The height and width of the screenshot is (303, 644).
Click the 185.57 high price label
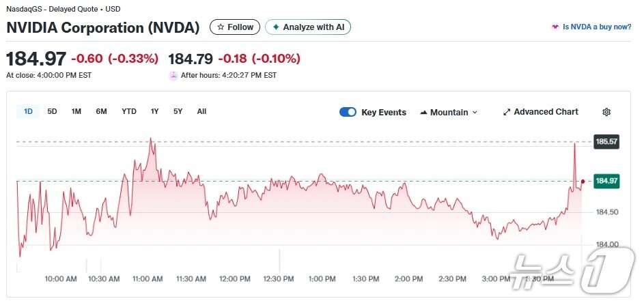[606, 142]
